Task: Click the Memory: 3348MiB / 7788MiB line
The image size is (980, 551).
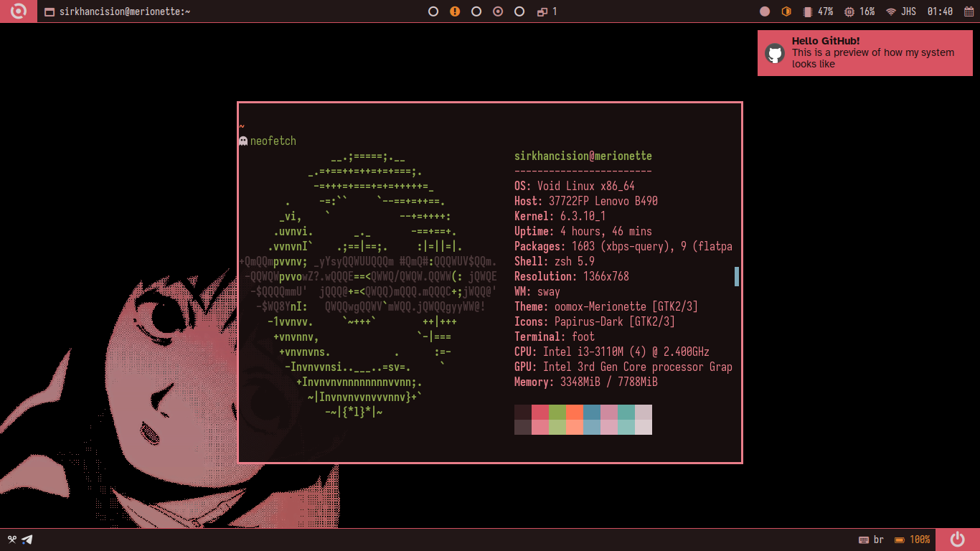Action: [586, 382]
